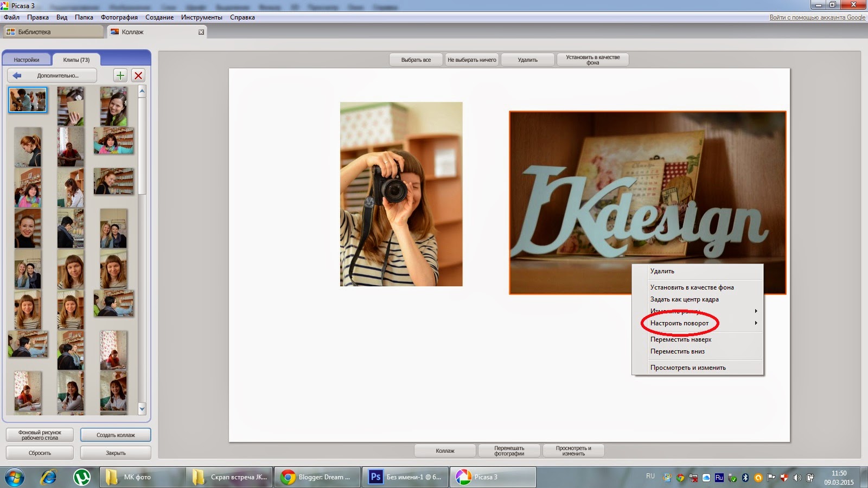Switch to the Клипы (73) tab

tap(76, 60)
